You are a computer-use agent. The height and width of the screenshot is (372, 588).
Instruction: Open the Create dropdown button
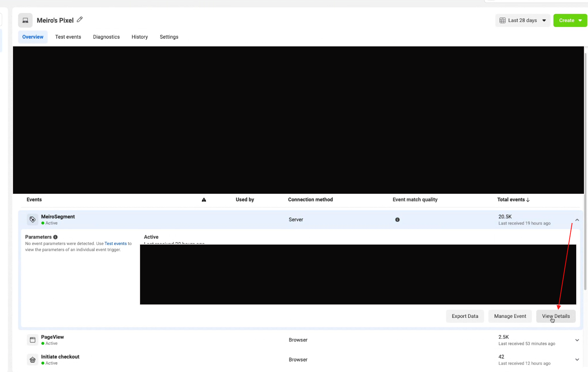[x=570, y=20]
